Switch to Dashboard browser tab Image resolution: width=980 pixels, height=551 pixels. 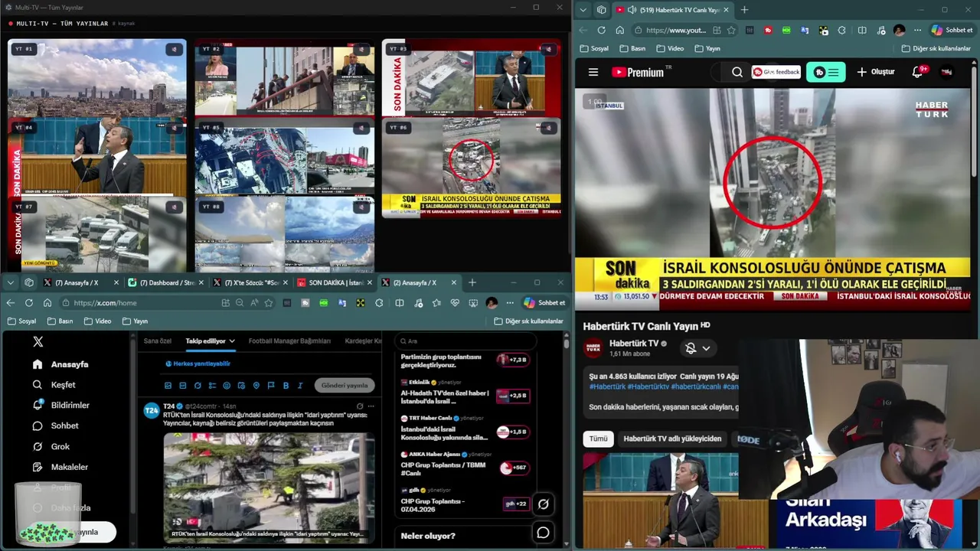(165, 282)
